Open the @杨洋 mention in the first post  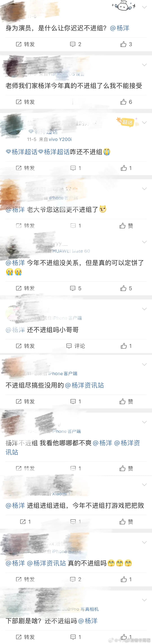[120, 28]
